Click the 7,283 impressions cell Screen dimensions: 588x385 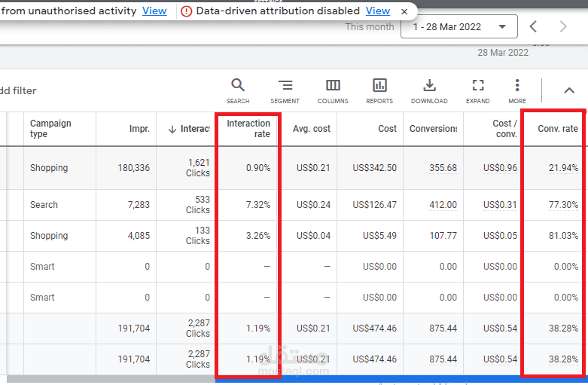tap(139, 205)
